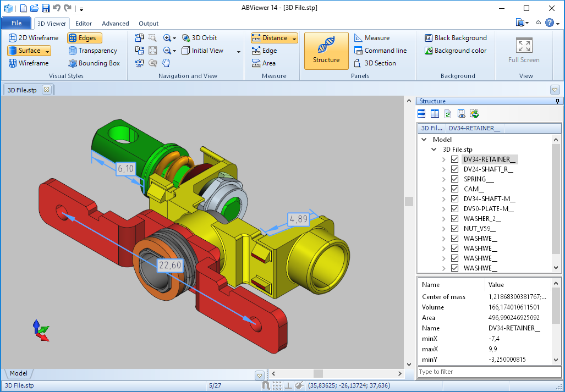The height and width of the screenshot is (392, 565).
Task: Hide the NUT_V59__ part via checkbox
Action: [454, 229]
